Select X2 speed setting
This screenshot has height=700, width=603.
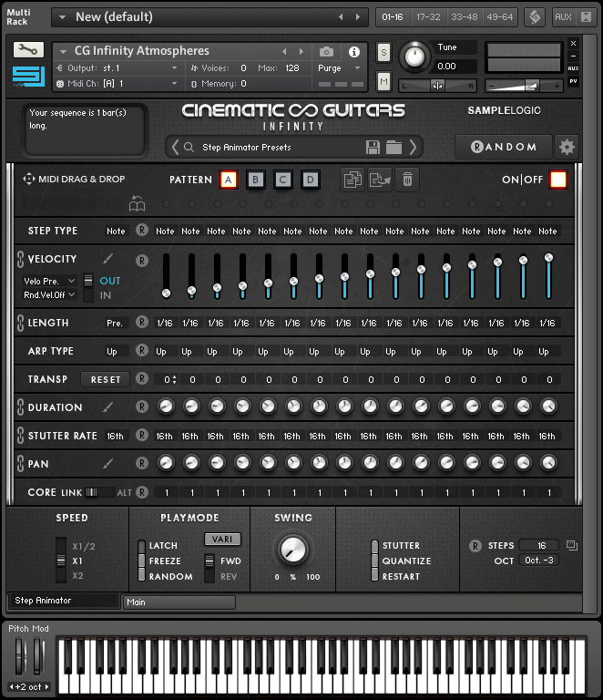(x=77, y=575)
